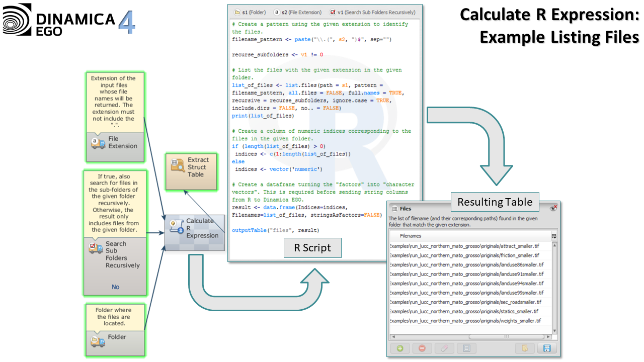The width and height of the screenshot is (644, 362).
Task: Open the column options dropdown beside Filenames
Action: click(x=554, y=236)
